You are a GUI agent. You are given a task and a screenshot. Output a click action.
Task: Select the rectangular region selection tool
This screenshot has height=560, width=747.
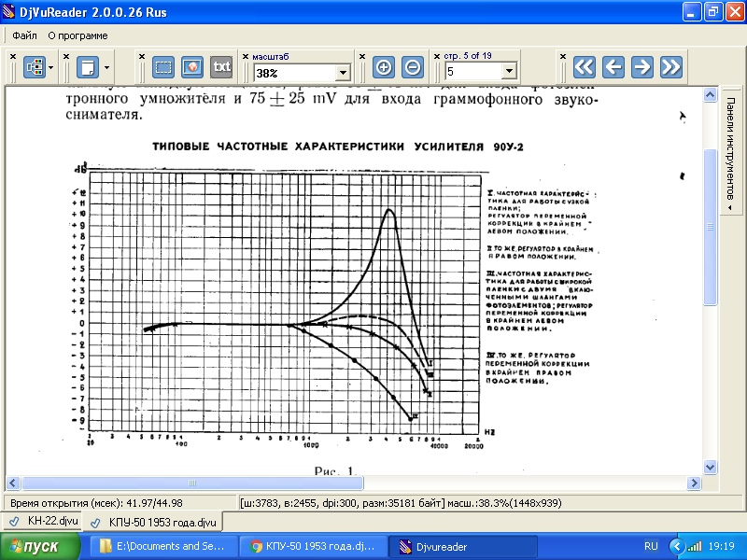tap(162, 67)
